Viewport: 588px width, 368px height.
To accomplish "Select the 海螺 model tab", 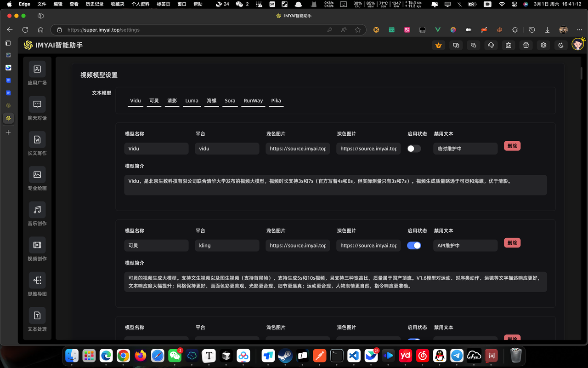I will point(212,101).
